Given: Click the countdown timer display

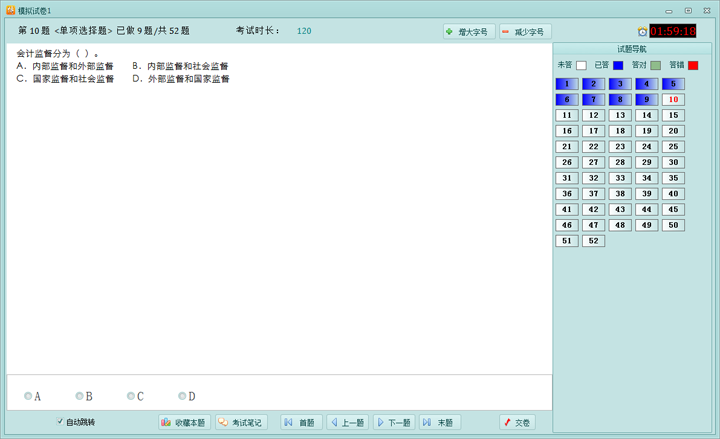Looking at the screenshot, I should (x=673, y=32).
